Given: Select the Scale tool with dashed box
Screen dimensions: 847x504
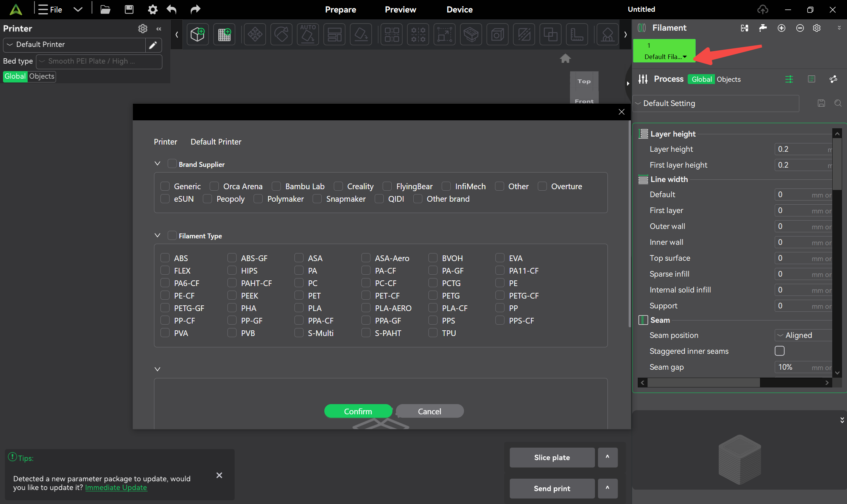Looking at the screenshot, I should (445, 34).
